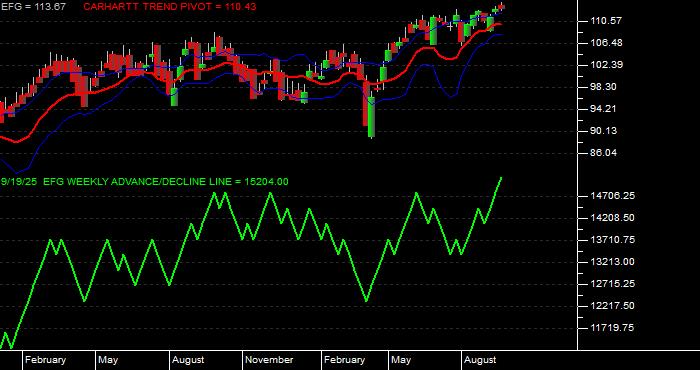Click the 14706.25 axis value

(612, 195)
